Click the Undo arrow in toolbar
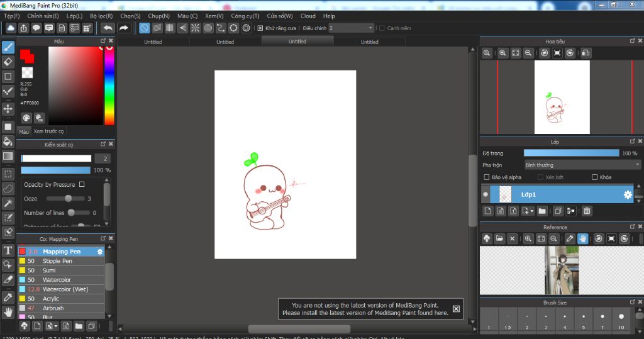Viewport: 644px width, 339px height. pyautogui.click(x=108, y=28)
